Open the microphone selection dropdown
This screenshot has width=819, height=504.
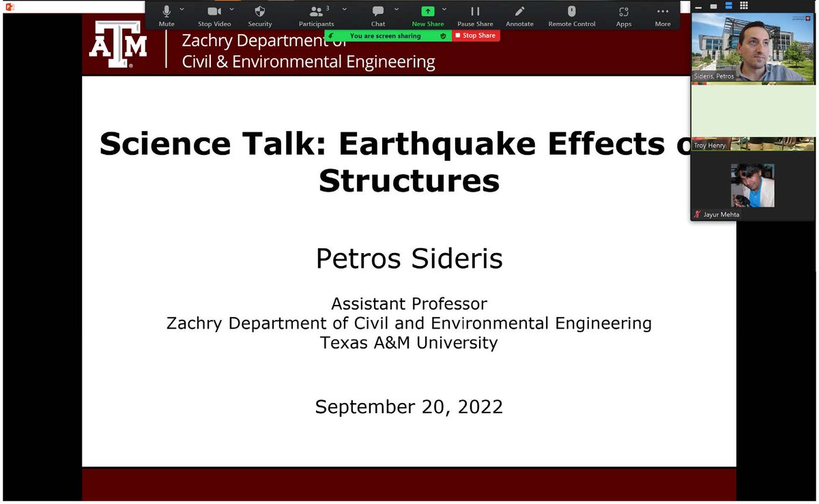182,10
